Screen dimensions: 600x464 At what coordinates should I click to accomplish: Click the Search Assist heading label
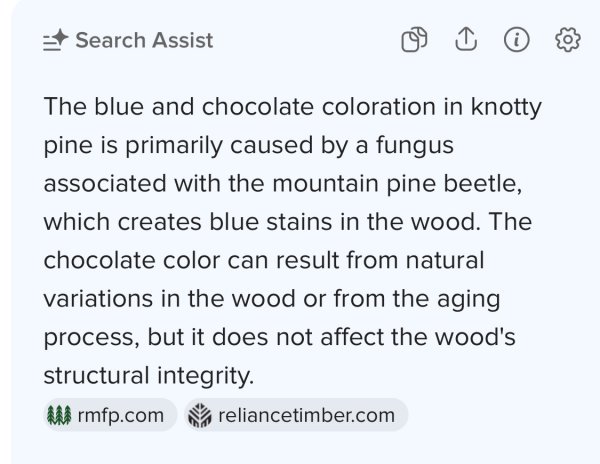[144, 41]
